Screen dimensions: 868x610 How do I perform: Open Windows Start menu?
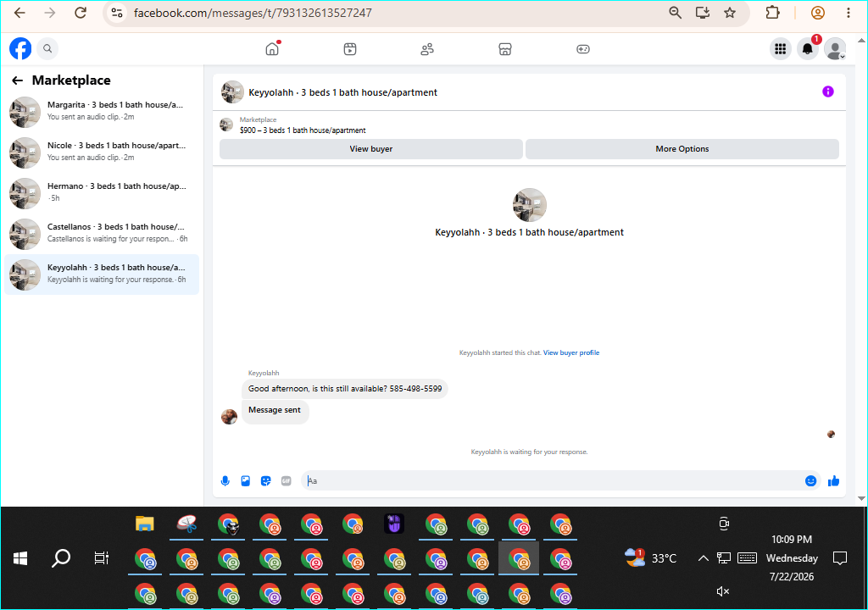tap(20, 558)
